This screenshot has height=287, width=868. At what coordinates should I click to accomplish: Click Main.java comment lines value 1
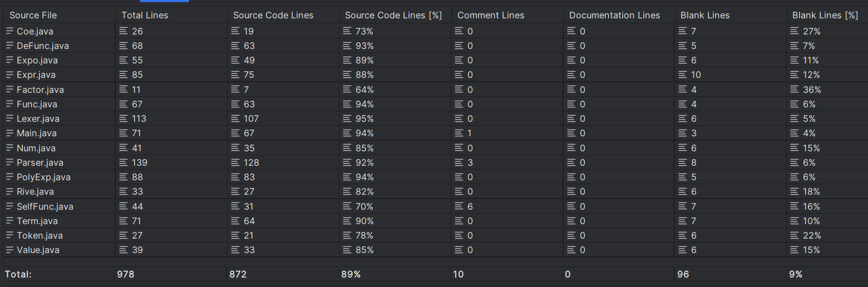470,133
